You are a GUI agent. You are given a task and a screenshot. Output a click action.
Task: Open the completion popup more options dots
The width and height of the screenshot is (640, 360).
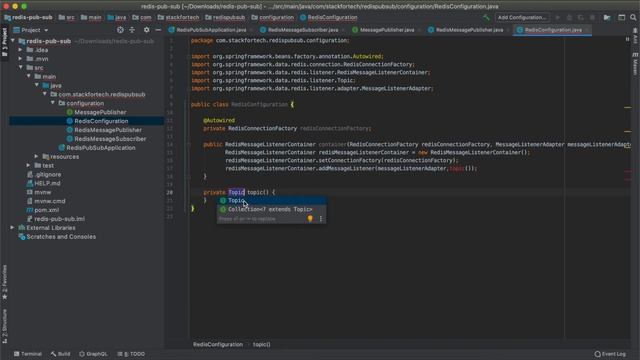[321, 219]
